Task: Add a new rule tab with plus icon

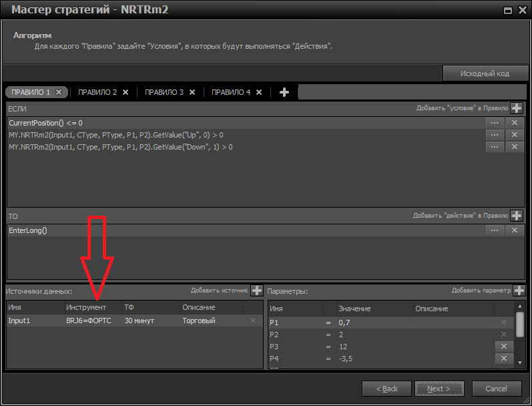Action: coord(284,92)
